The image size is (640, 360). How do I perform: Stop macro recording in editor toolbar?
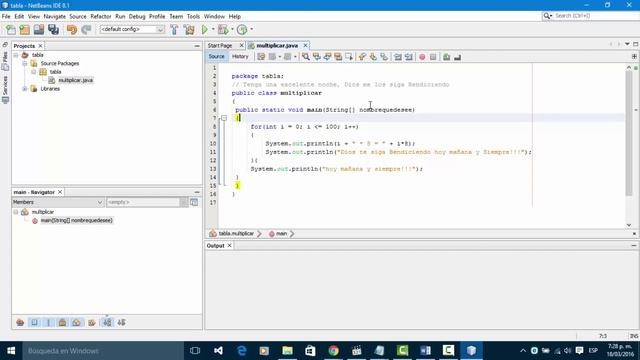[x=433, y=57]
